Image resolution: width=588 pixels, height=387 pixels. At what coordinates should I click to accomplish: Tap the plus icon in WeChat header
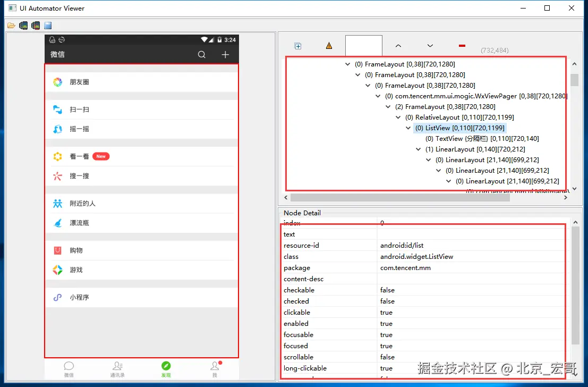coord(225,55)
